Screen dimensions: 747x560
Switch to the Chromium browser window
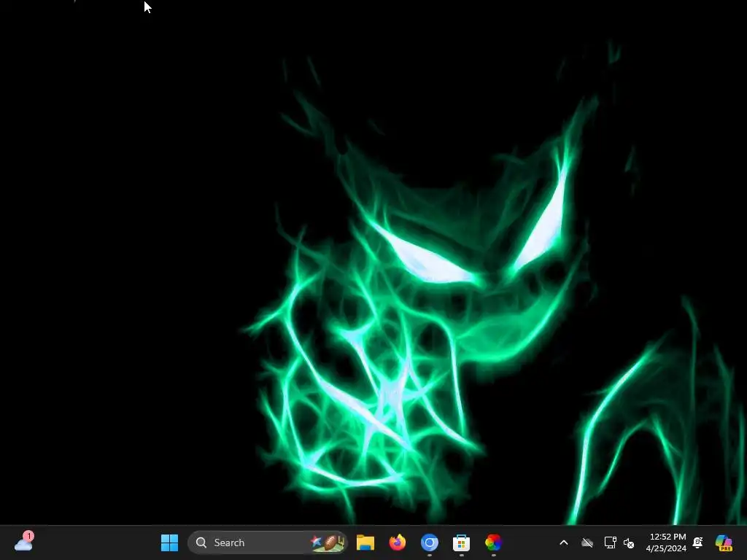[429, 542]
